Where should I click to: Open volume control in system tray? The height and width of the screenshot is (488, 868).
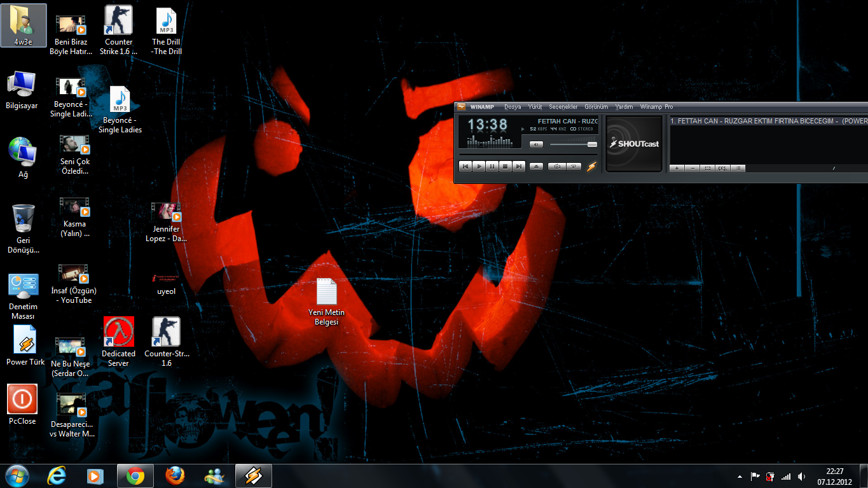(801, 477)
